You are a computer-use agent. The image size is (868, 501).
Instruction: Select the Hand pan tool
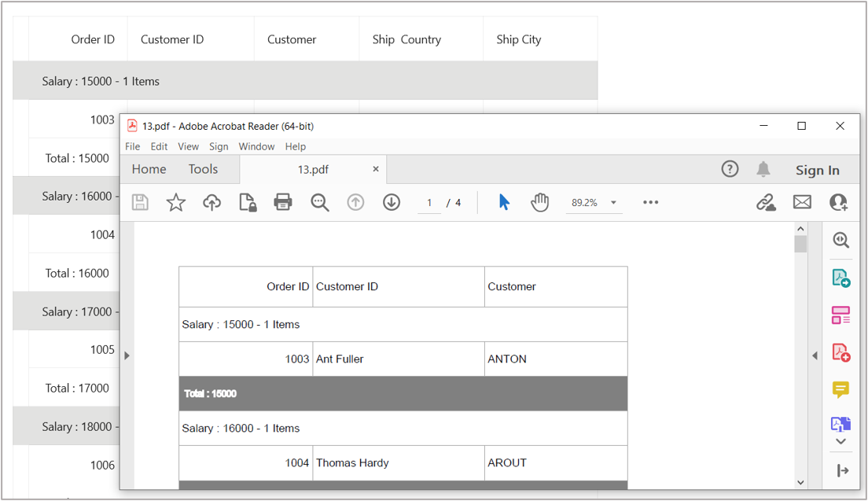pos(539,202)
